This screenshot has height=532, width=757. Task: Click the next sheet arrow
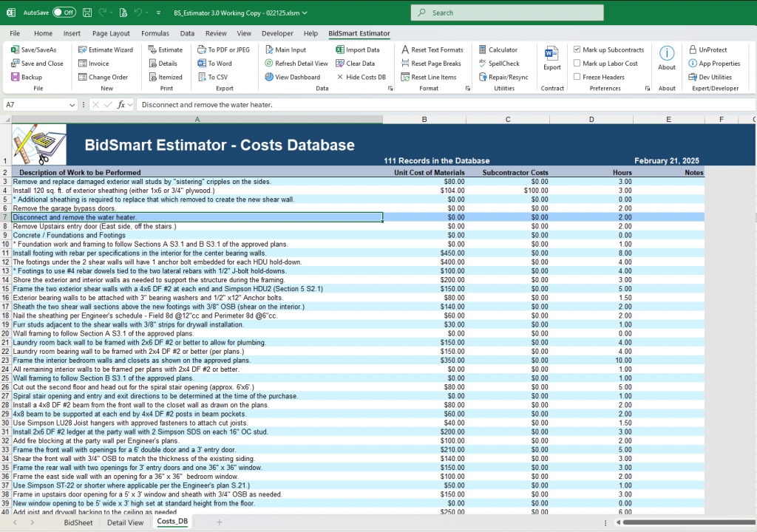tap(32, 522)
